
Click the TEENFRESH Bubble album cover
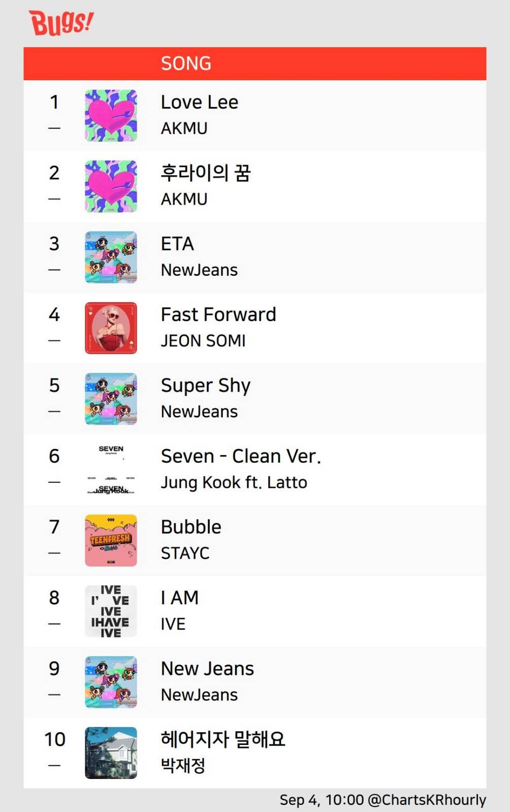tap(111, 540)
